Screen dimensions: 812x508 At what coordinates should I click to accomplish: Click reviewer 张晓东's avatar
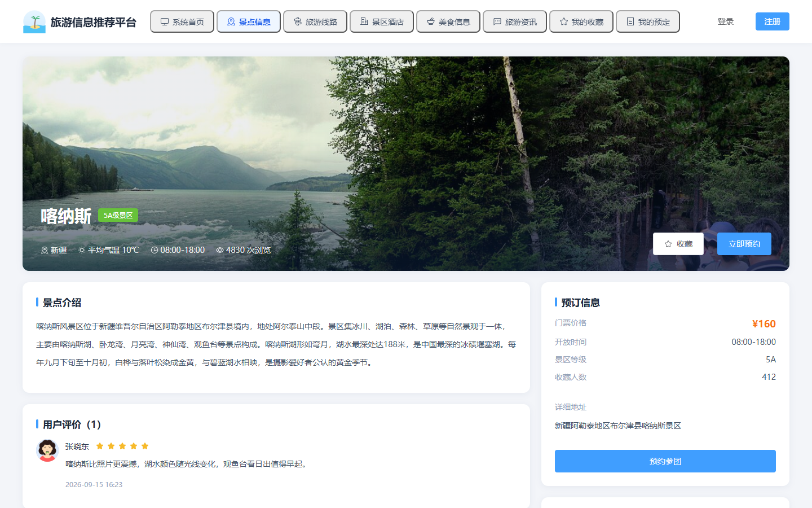click(47, 450)
